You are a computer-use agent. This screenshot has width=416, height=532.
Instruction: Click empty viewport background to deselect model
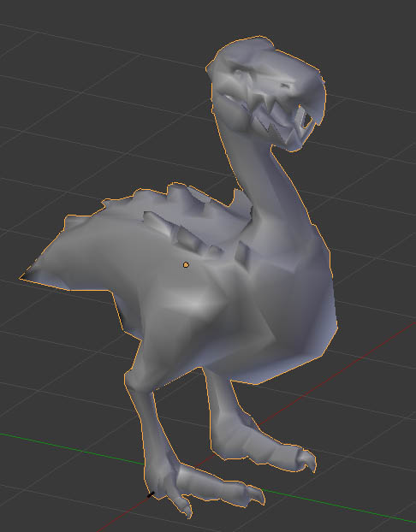85,102
